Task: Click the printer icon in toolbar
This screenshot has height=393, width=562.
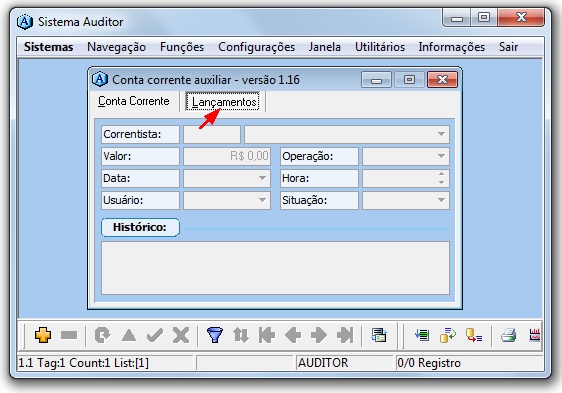Action: click(x=508, y=335)
